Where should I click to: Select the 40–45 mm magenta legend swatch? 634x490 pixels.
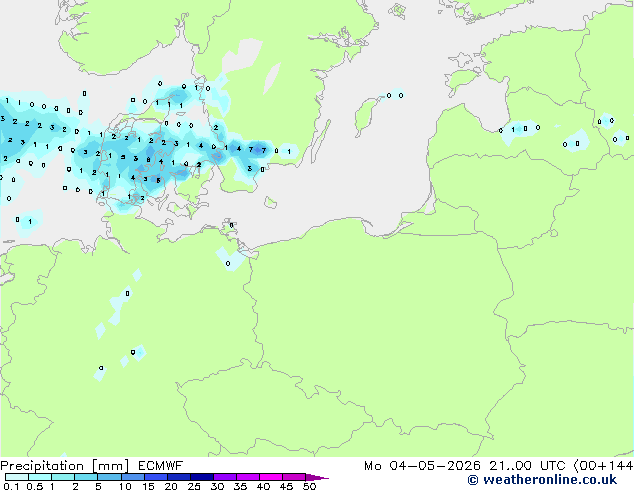coord(271,477)
